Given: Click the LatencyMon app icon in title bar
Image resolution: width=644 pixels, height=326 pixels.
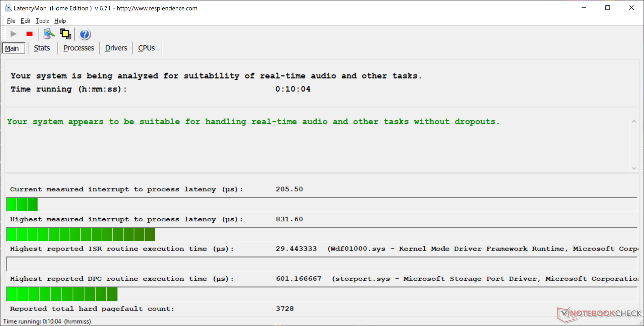Looking at the screenshot, I should [8, 8].
